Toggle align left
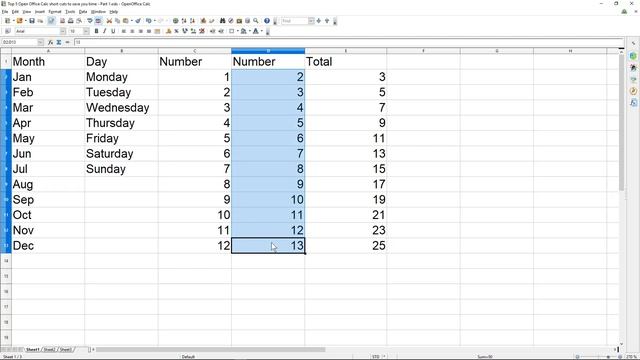The width and height of the screenshot is (640, 360). point(124,31)
